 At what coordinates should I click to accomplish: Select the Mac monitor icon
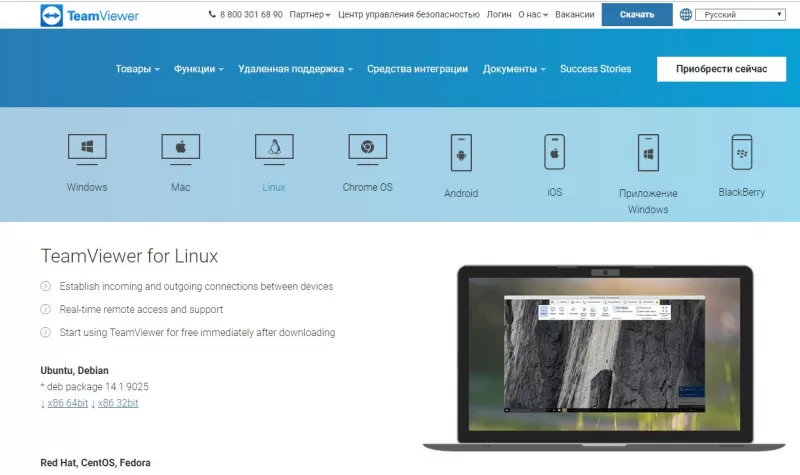pos(181,149)
